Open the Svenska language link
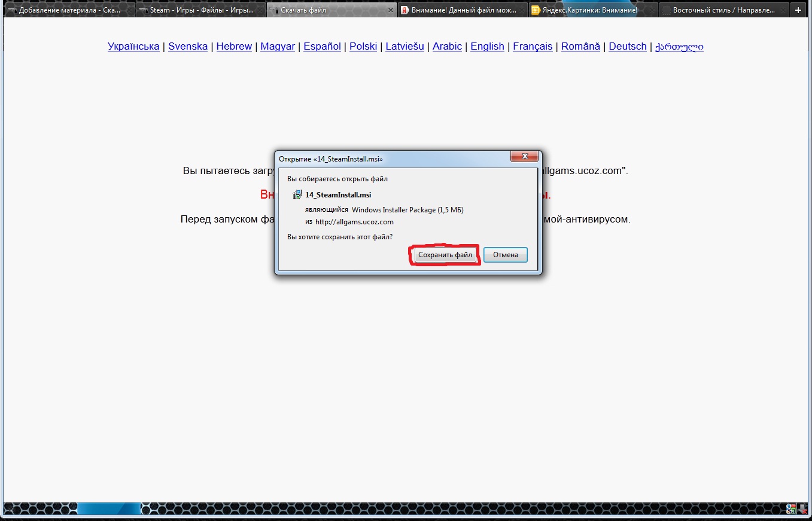 (188, 46)
